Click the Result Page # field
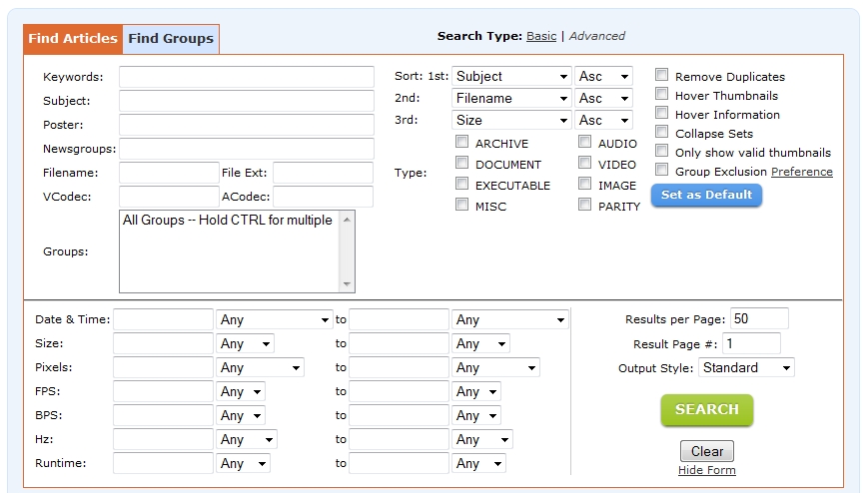This screenshot has width=868, height=493. (752, 343)
